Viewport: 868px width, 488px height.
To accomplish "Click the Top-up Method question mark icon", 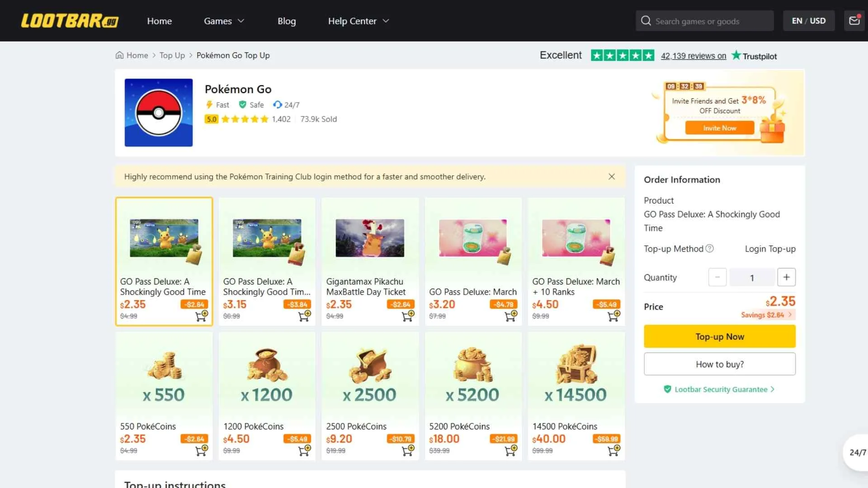I will 710,249.
